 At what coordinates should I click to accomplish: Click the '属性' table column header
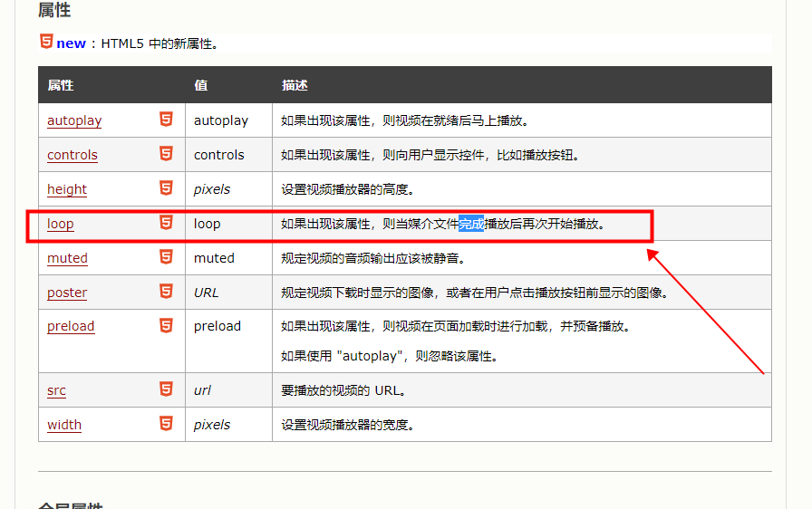61,85
